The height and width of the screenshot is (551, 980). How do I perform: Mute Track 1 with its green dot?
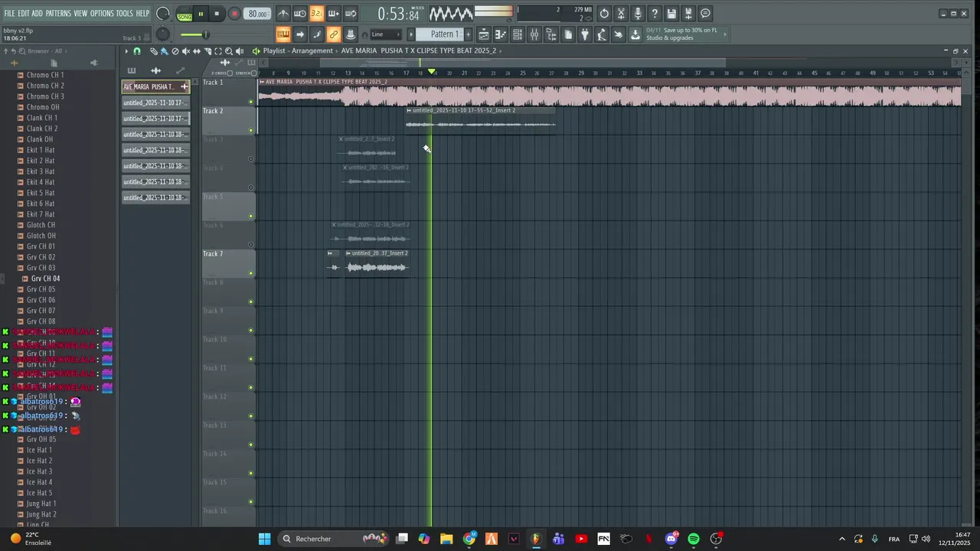point(251,101)
